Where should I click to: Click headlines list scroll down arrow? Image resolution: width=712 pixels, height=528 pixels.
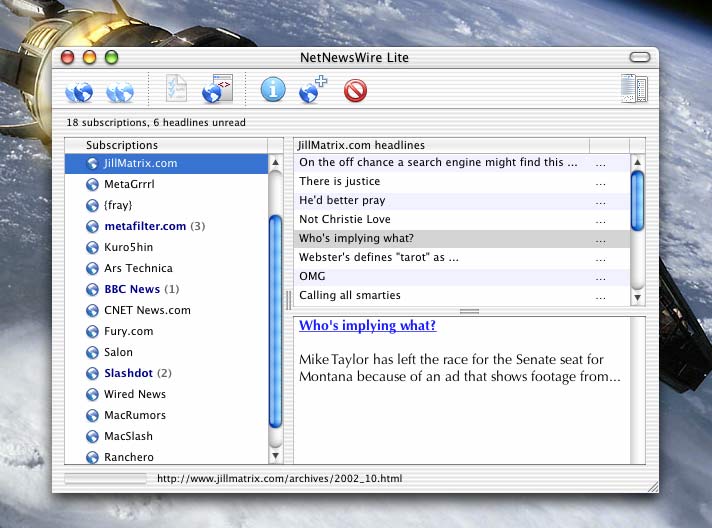click(638, 298)
